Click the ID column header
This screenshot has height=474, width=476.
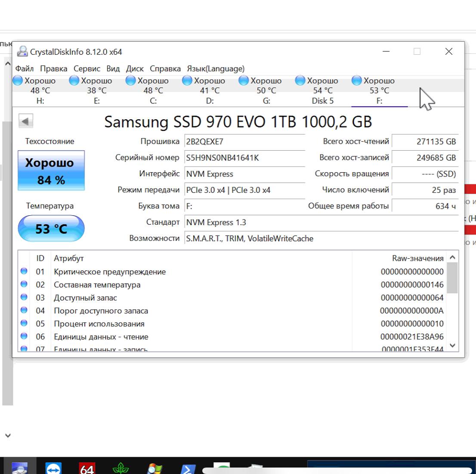[x=40, y=258]
